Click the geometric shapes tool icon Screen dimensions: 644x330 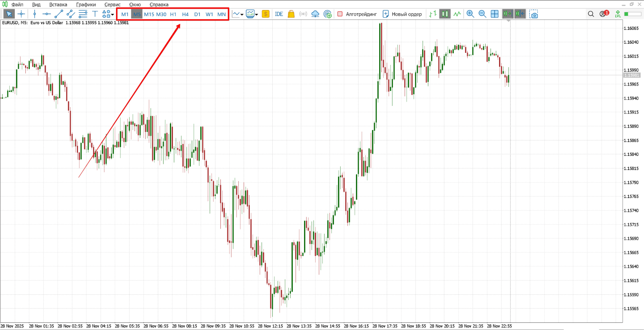click(x=106, y=14)
